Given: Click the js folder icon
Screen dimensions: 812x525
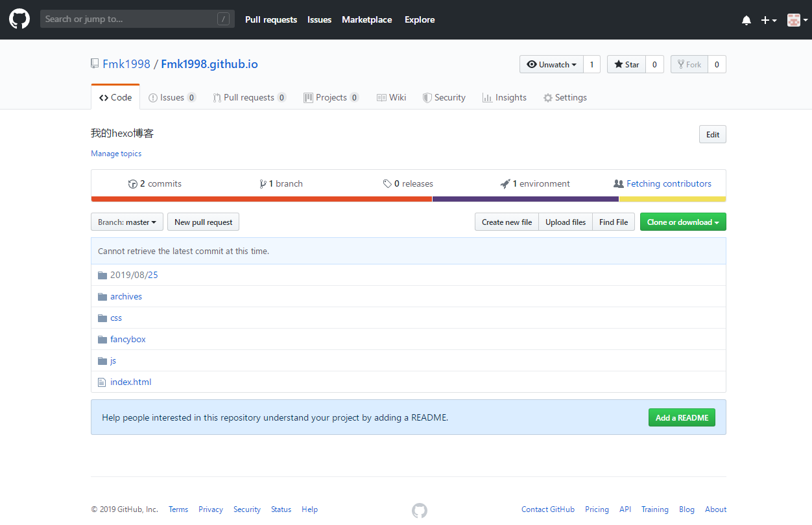Looking at the screenshot, I should click(x=102, y=360).
